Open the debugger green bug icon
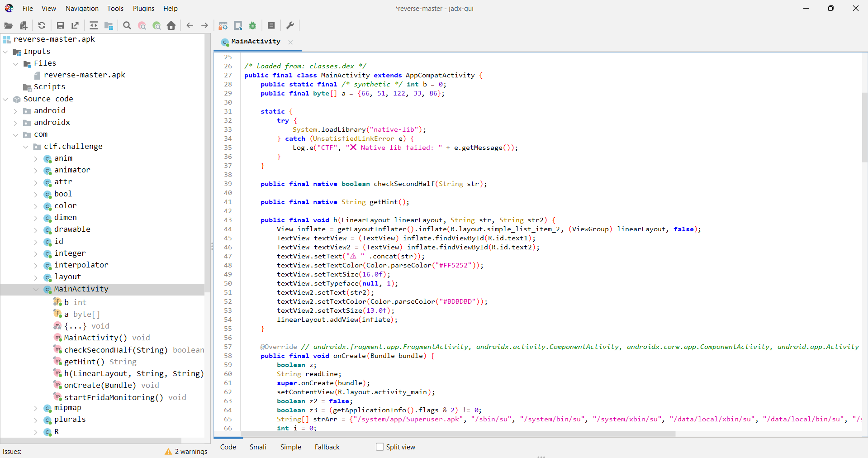 tap(253, 26)
